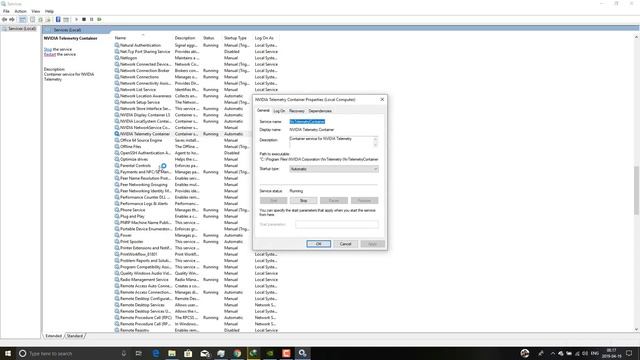Toggle the console tree toolbar icon

point(22,20)
